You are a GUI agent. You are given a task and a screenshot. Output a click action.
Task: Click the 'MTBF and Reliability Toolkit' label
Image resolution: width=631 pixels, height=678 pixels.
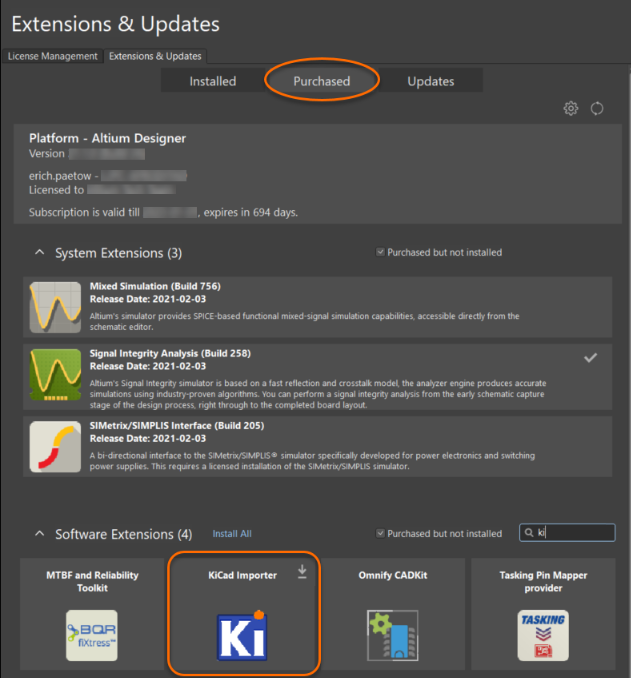point(92,582)
